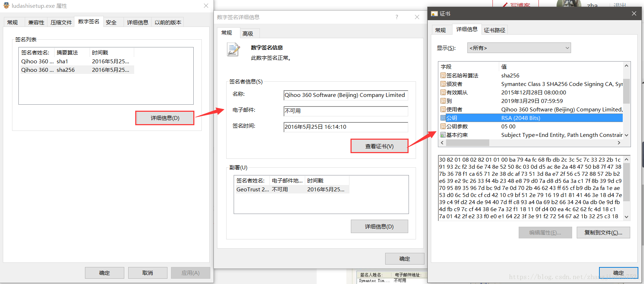Select the Qihoo 360 sha1 signature row
Screen dimensions: 644x284
[x=76, y=61]
